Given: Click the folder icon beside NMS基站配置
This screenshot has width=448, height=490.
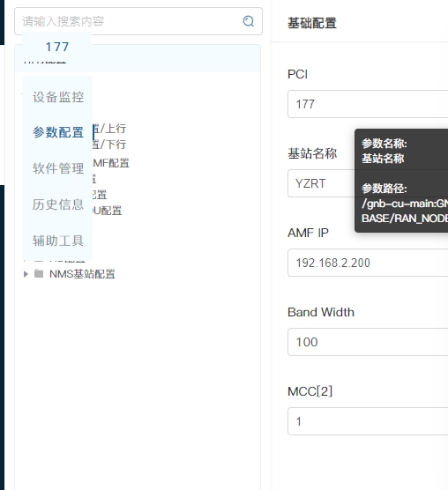Looking at the screenshot, I should (x=39, y=274).
